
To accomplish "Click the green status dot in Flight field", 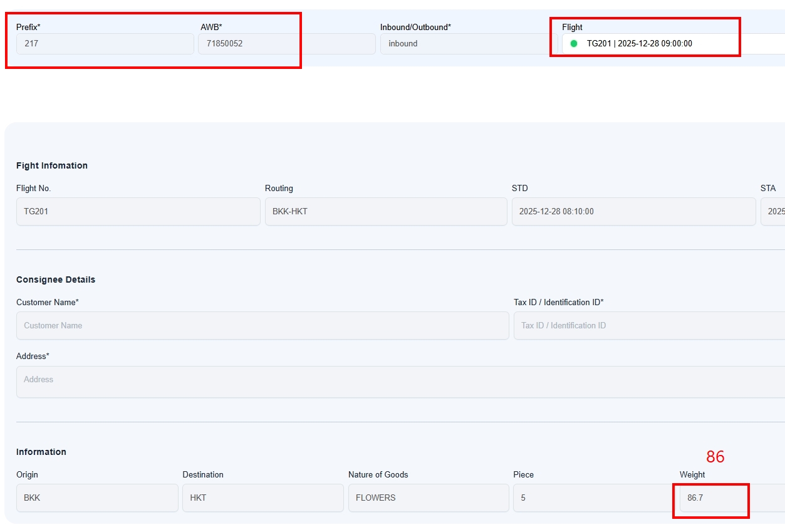I will click(x=573, y=44).
